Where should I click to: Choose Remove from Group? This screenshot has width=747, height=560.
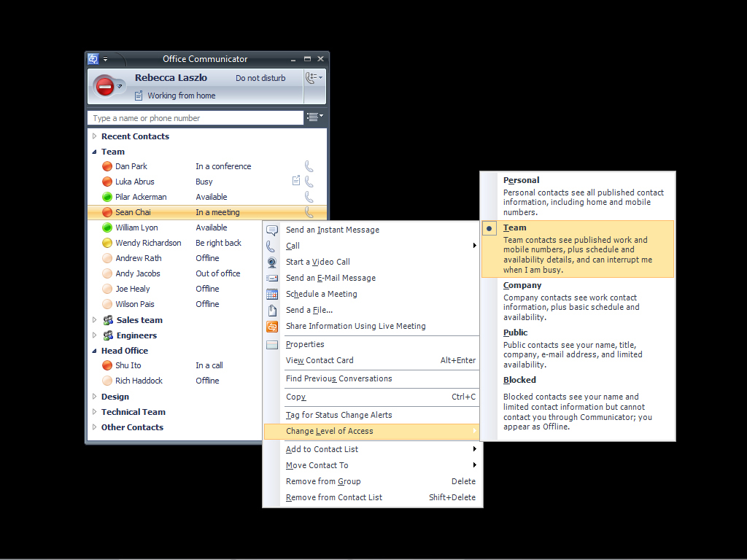pyautogui.click(x=371, y=481)
